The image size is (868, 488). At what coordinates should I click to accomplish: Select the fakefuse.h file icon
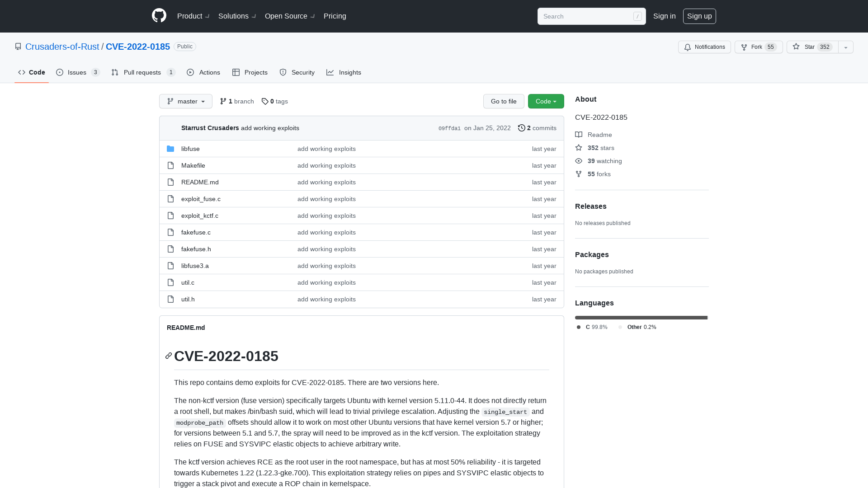point(170,249)
